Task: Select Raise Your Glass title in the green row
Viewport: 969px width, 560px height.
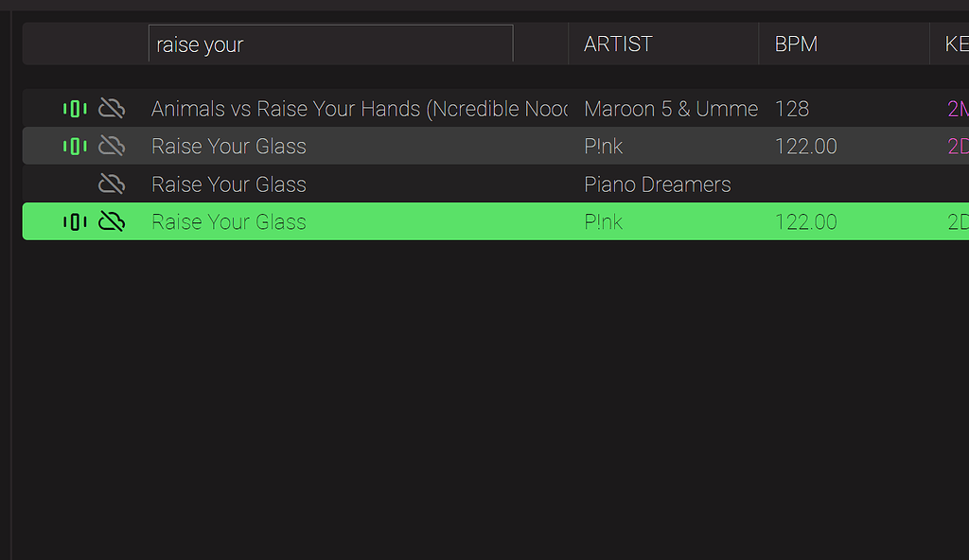Action: click(229, 221)
